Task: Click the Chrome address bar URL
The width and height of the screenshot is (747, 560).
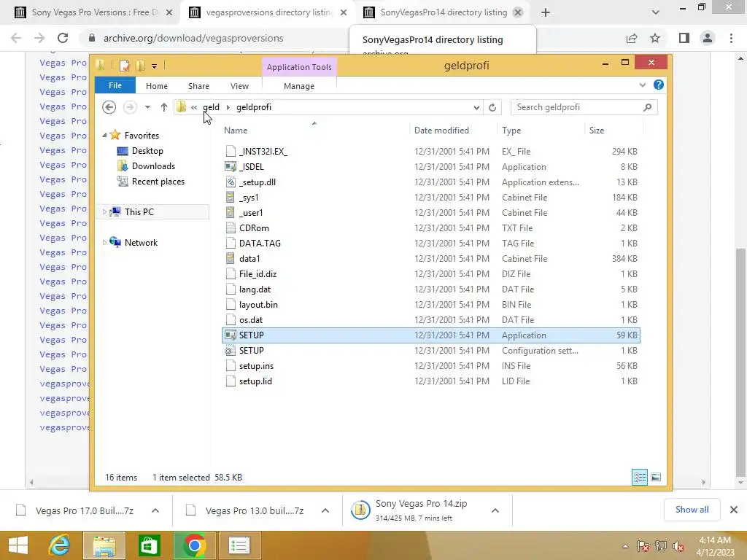Action: pyautogui.click(x=193, y=38)
